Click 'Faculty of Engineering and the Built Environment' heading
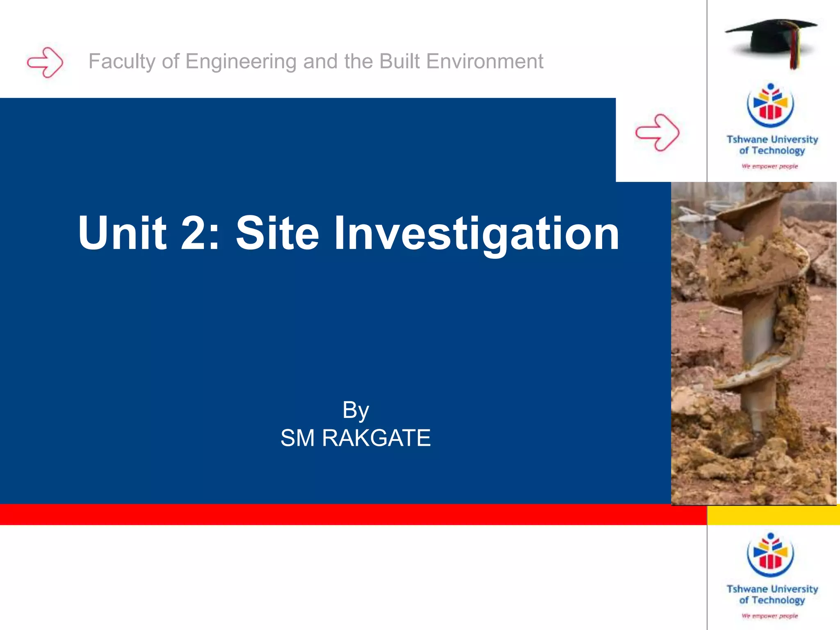Viewport: 840px width, 630px height. [x=316, y=62]
